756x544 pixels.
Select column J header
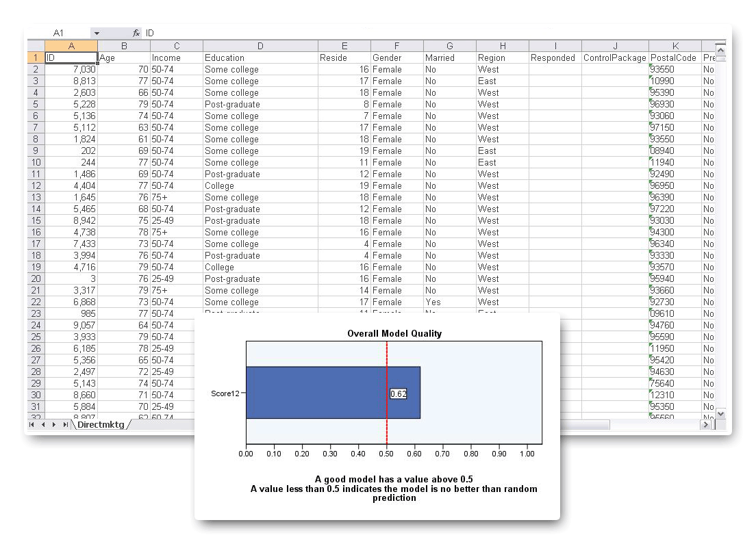coord(615,46)
